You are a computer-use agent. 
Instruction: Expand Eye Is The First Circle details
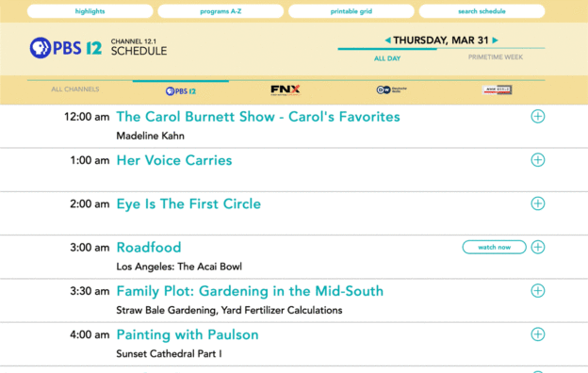coord(538,203)
